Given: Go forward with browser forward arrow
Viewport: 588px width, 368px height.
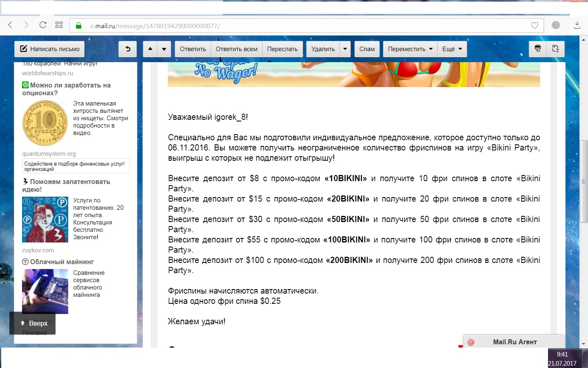Looking at the screenshot, I should tap(26, 25).
